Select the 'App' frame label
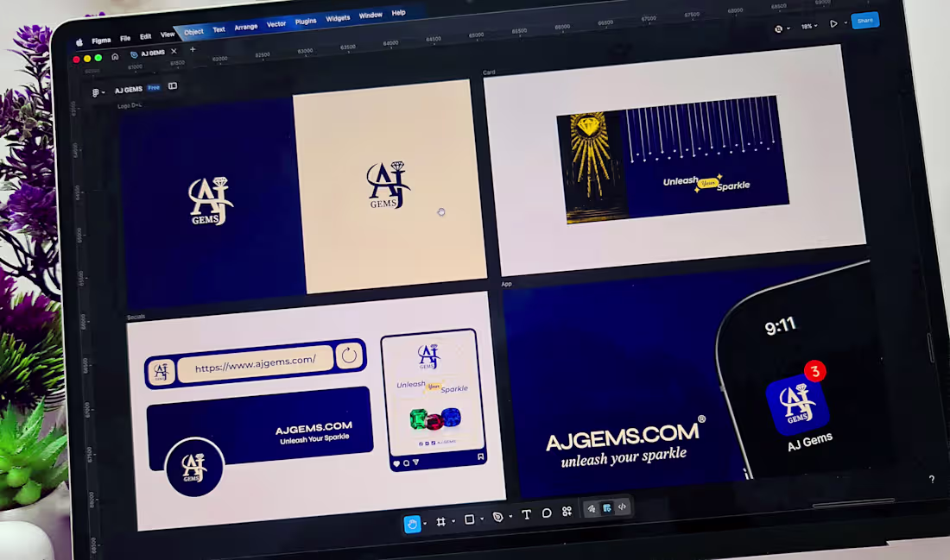Screen dimensions: 950x560 click(x=506, y=284)
